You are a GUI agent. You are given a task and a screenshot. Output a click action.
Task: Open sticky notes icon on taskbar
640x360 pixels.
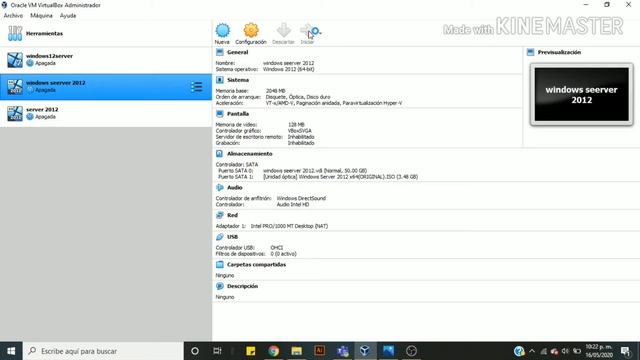tap(251, 351)
